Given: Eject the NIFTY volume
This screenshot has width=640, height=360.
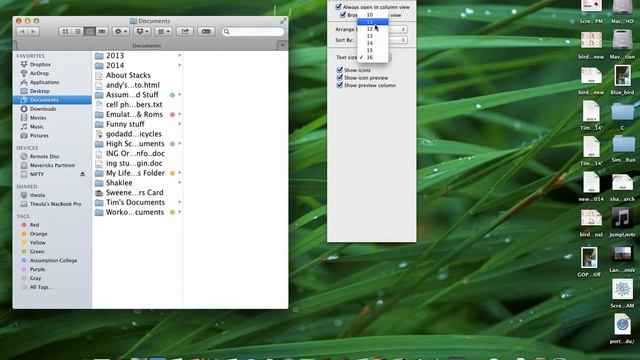Looking at the screenshot, I should click(x=82, y=174).
